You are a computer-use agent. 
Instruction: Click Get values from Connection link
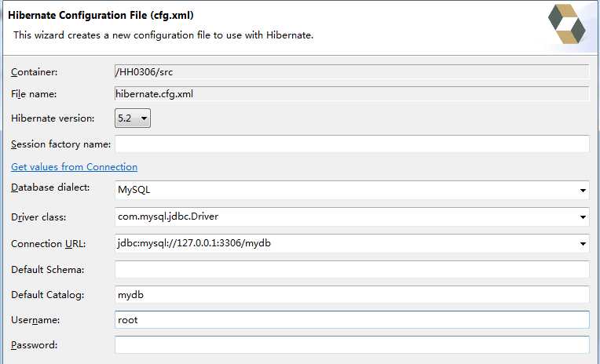click(x=75, y=167)
